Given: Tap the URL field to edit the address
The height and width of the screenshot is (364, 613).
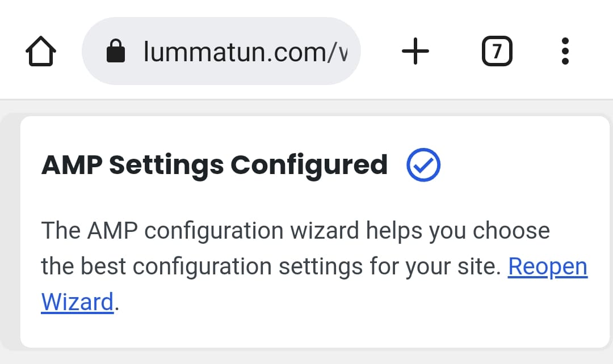Looking at the screenshot, I should pyautogui.click(x=238, y=50).
